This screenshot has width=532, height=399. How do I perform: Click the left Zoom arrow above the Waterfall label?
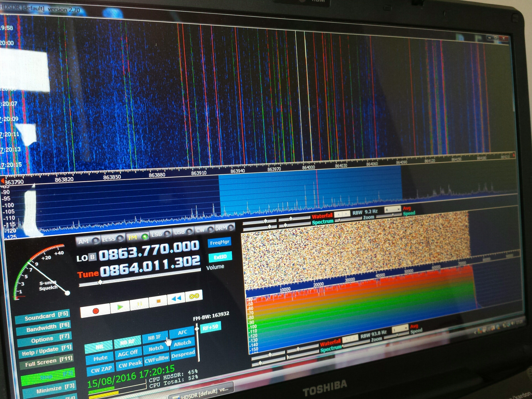tap(339, 214)
